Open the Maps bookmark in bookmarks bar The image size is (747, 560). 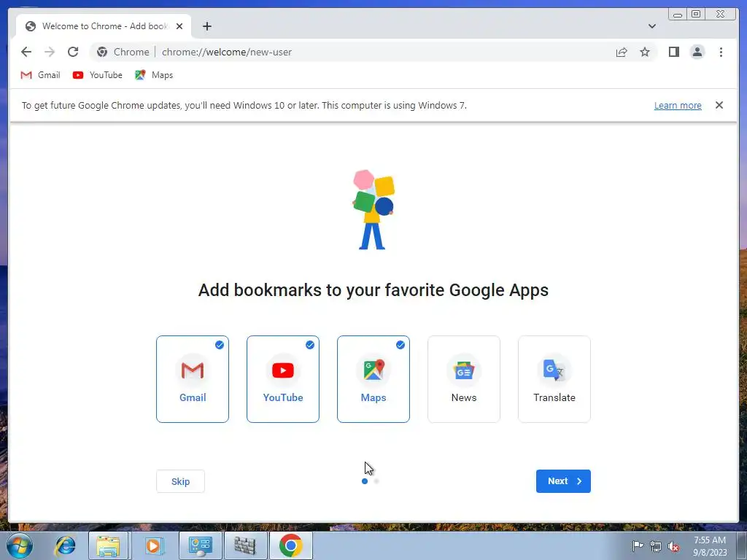click(x=154, y=75)
